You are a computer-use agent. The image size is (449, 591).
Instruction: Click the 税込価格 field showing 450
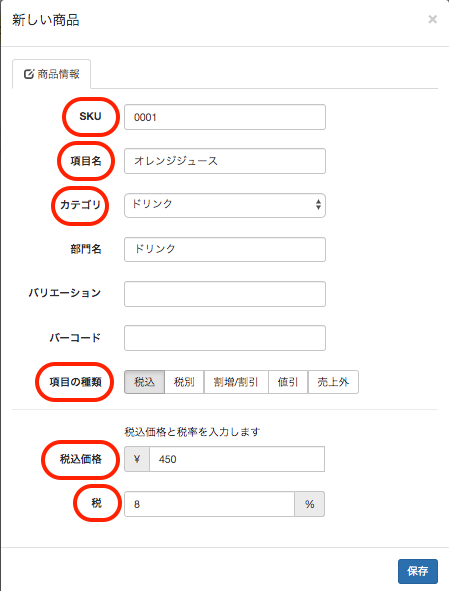pos(237,459)
